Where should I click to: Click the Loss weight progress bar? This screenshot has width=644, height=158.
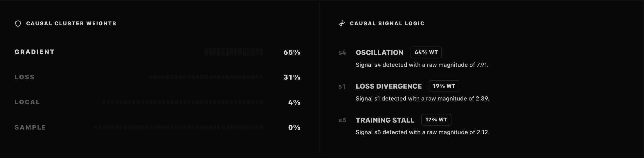point(206,77)
